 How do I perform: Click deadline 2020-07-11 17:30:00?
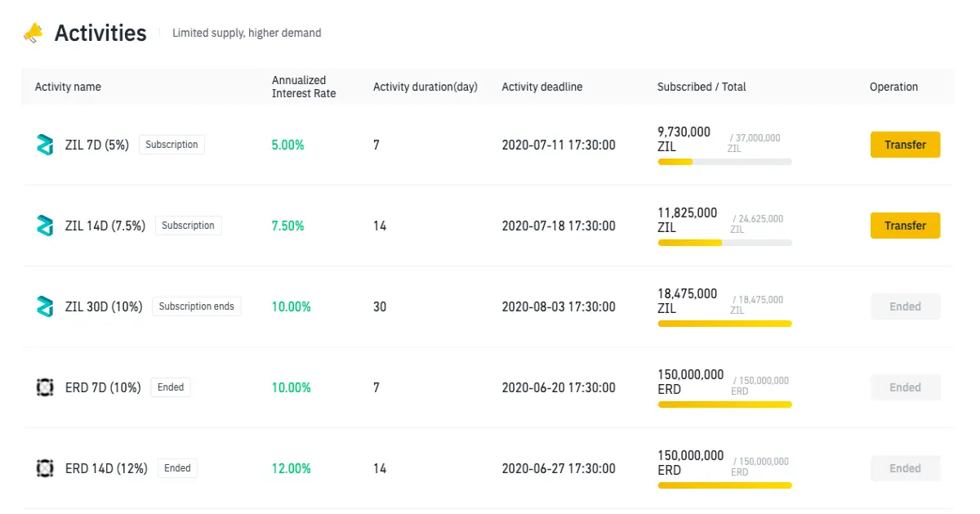559,145
